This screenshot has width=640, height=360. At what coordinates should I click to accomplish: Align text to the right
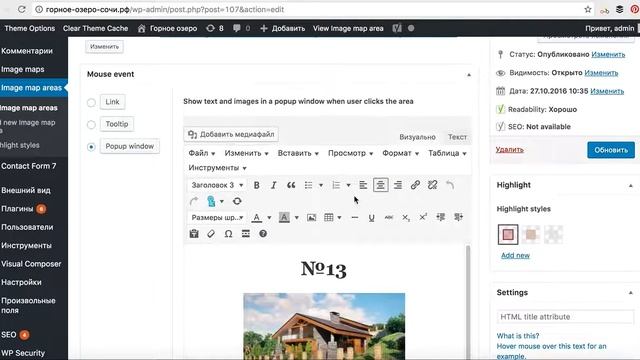pyautogui.click(x=398, y=185)
